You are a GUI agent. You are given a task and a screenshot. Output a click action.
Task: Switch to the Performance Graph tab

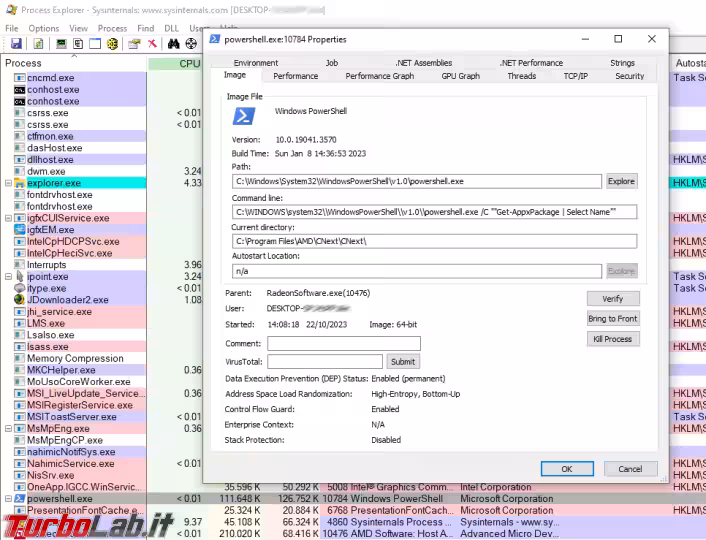[380, 76]
